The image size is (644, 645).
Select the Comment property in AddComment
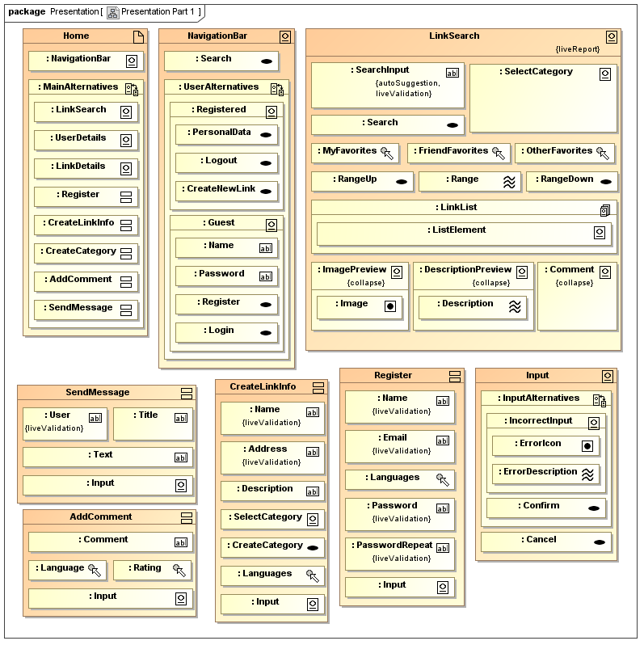pyautogui.click(x=110, y=542)
